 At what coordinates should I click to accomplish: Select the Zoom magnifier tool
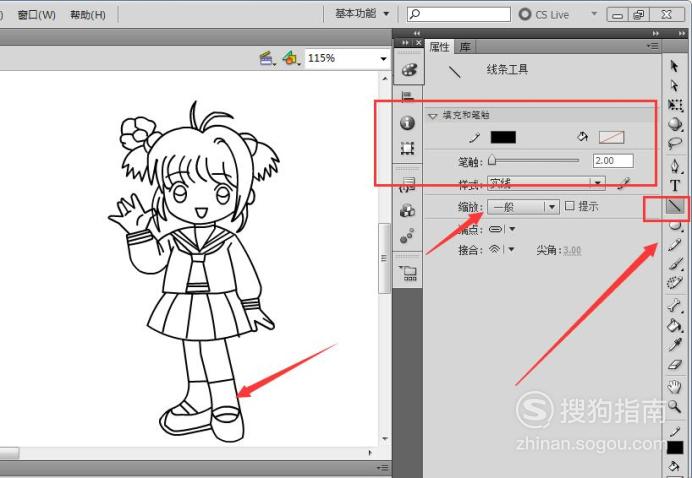[675, 406]
